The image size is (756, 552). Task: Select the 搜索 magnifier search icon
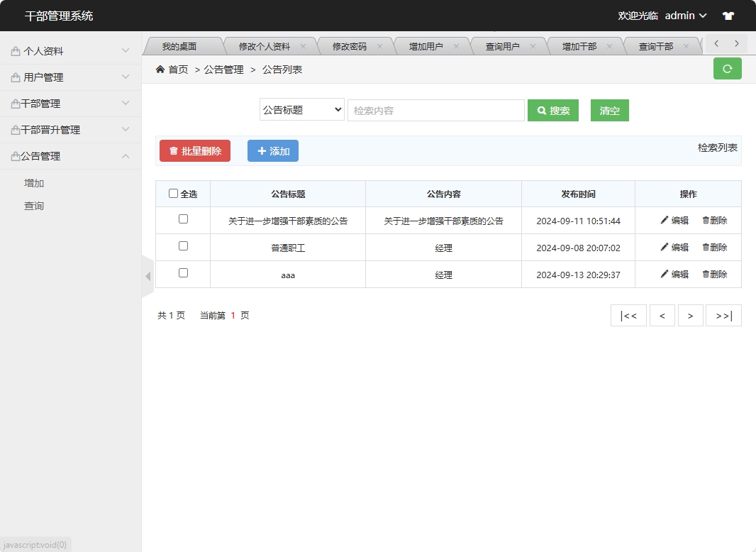[x=540, y=110]
